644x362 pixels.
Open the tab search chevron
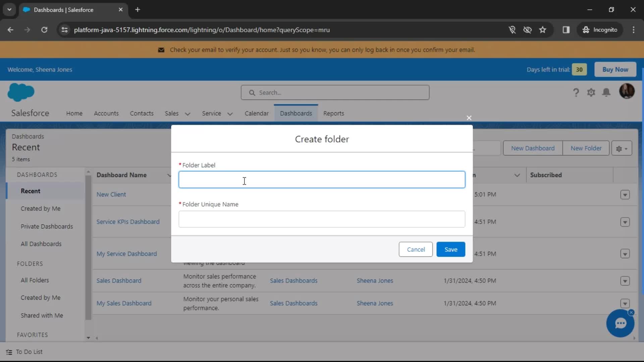pyautogui.click(x=9, y=10)
